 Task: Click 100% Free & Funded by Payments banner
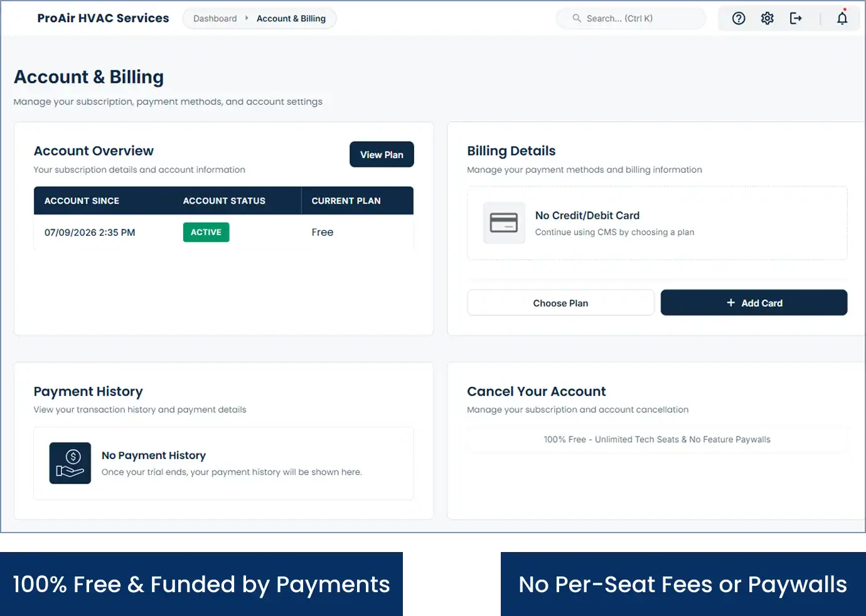tap(201, 584)
